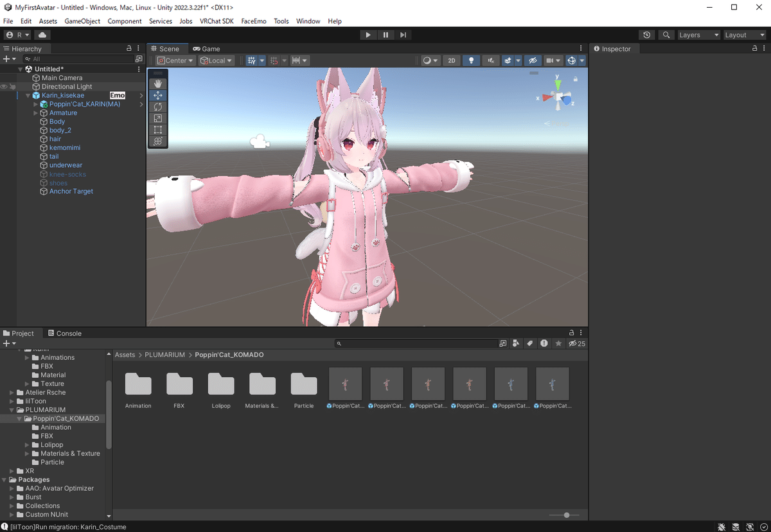Select the Move tool
The height and width of the screenshot is (532, 771).
coord(158,95)
